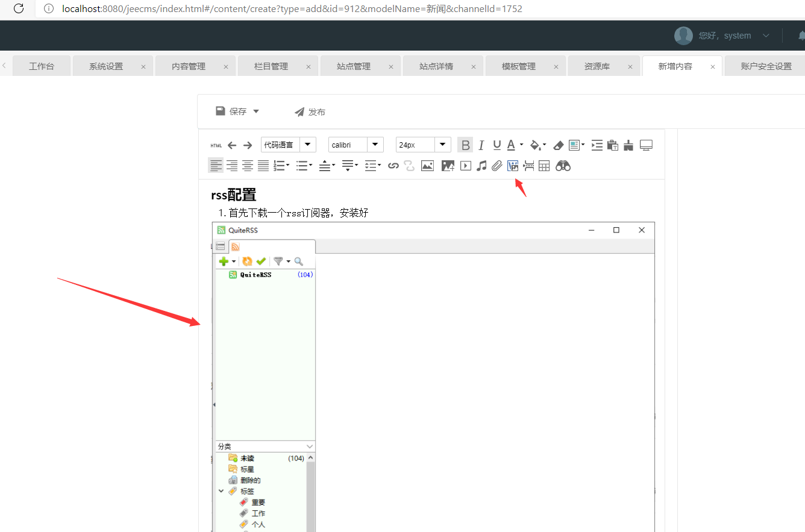Click the unordered bullet list icon
This screenshot has height=532, width=805.
302,166
